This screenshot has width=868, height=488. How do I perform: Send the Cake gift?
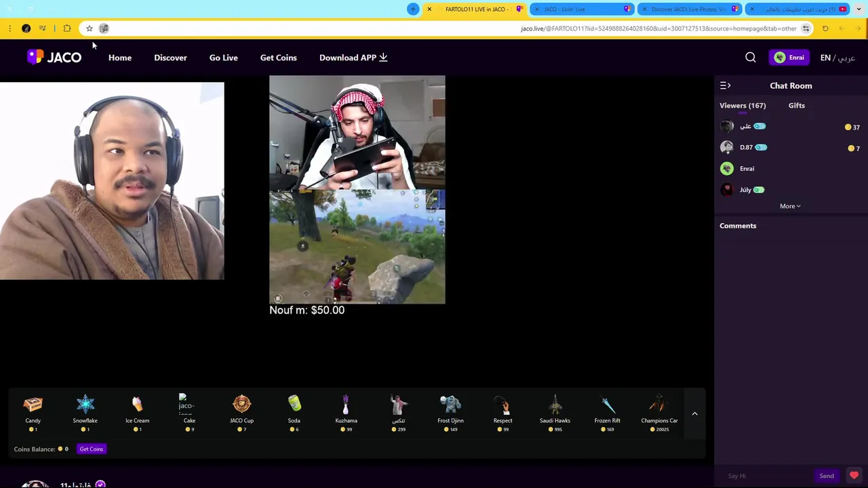click(x=189, y=413)
